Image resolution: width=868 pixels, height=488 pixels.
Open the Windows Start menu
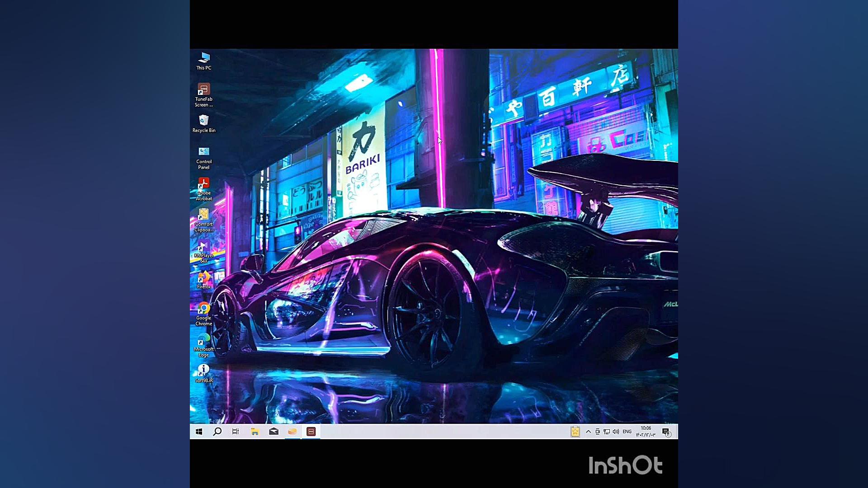tap(199, 432)
